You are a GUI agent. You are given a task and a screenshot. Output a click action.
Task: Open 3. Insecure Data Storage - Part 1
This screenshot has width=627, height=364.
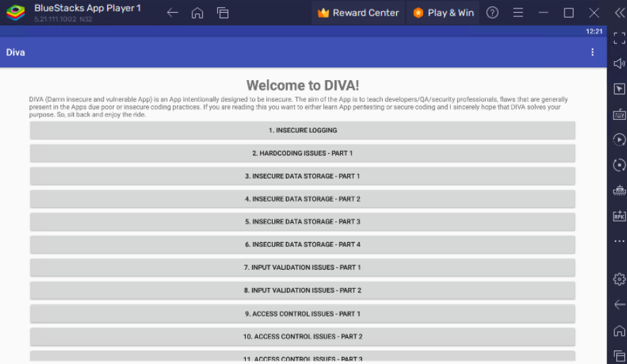(302, 176)
